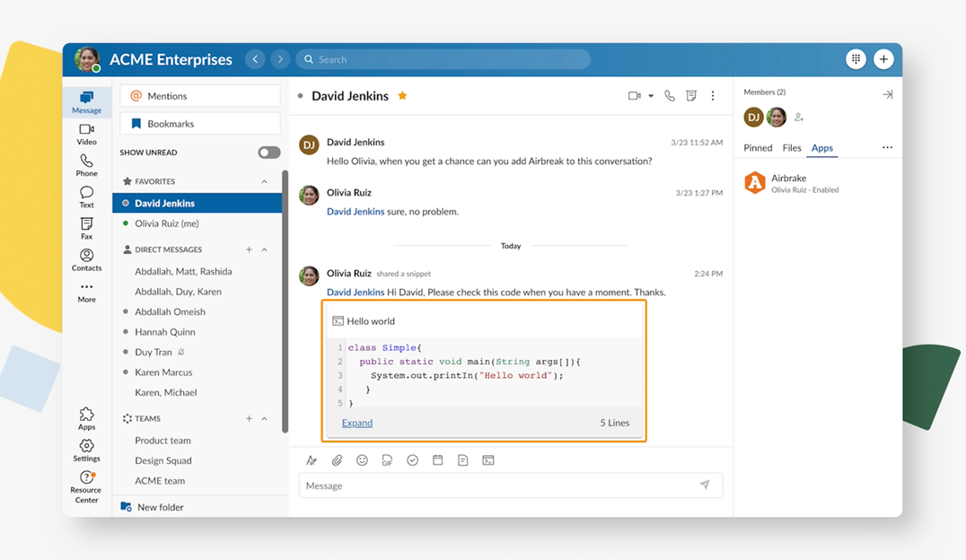
Task: Attach a file using the paperclip icon
Action: (337, 459)
